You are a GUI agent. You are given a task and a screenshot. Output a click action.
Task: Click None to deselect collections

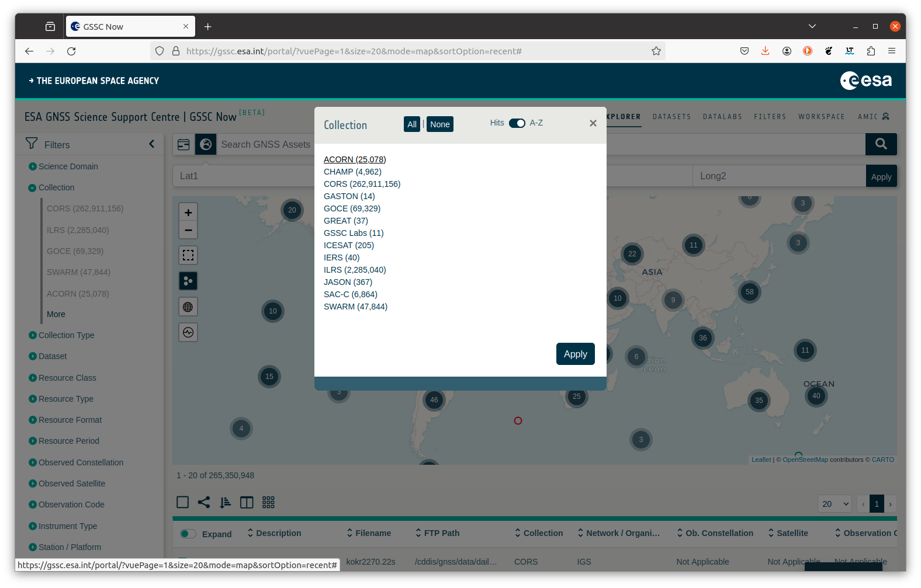coord(440,124)
